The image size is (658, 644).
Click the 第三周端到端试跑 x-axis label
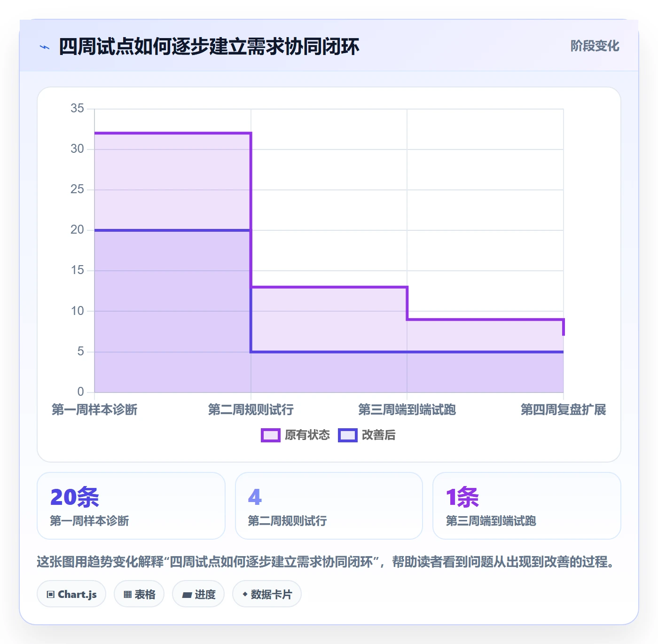[x=407, y=409]
